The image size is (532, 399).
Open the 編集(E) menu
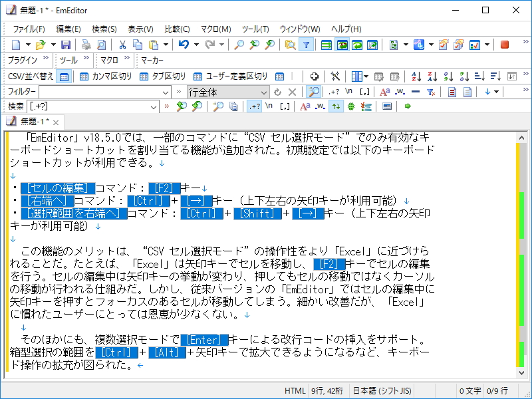[x=68, y=29]
